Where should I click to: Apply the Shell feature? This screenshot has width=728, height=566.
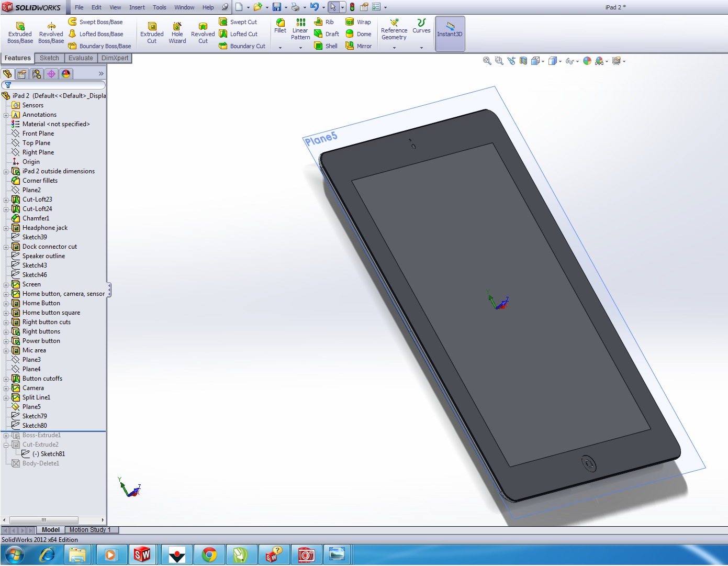pos(326,46)
